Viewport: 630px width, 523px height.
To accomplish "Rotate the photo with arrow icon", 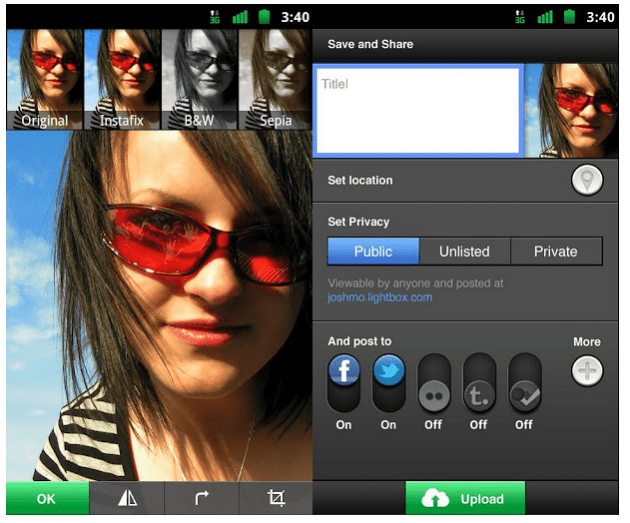I will point(202,498).
